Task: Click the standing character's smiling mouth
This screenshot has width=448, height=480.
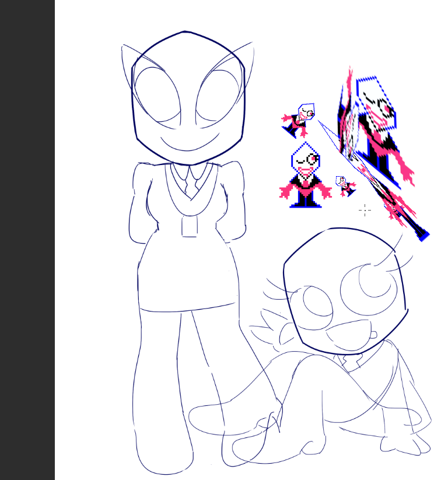Action: (190, 143)
